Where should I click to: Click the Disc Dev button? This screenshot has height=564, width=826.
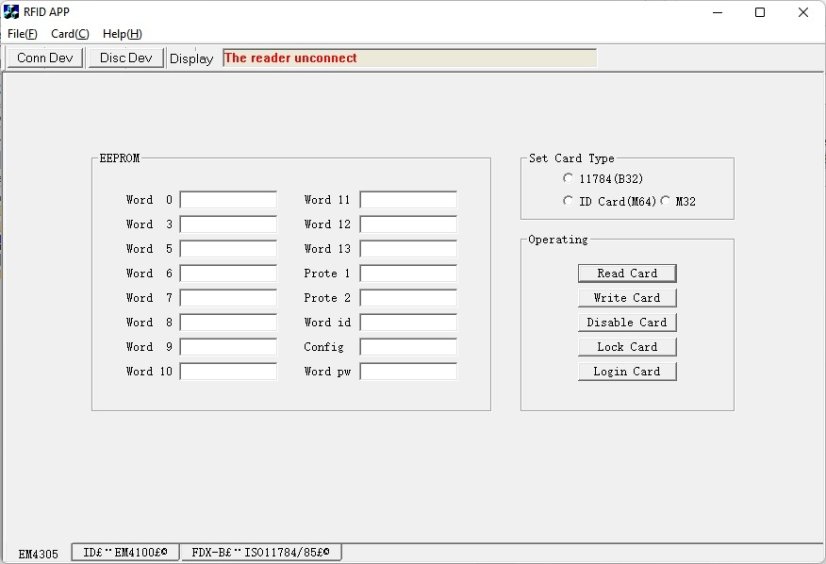coord(126,58)
